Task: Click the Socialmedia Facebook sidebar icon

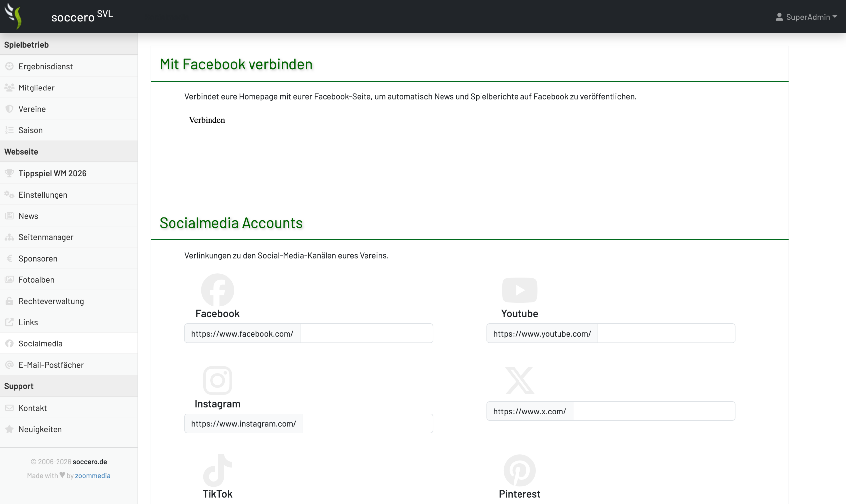Action: 9,344
